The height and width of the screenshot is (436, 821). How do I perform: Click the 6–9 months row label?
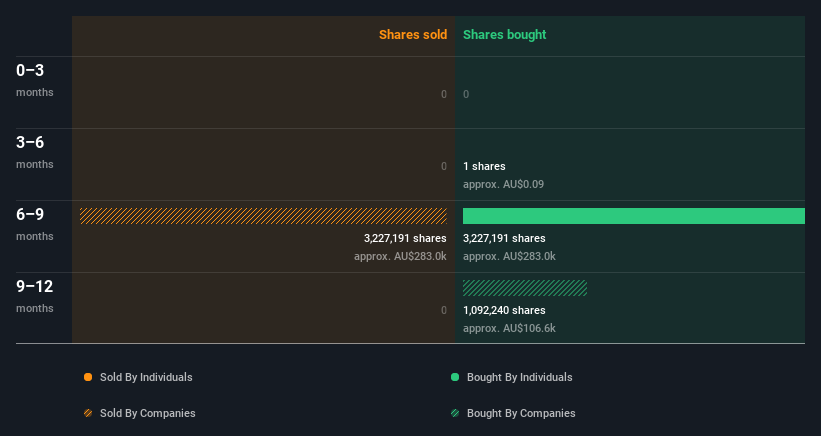click(x=35, y=224)
